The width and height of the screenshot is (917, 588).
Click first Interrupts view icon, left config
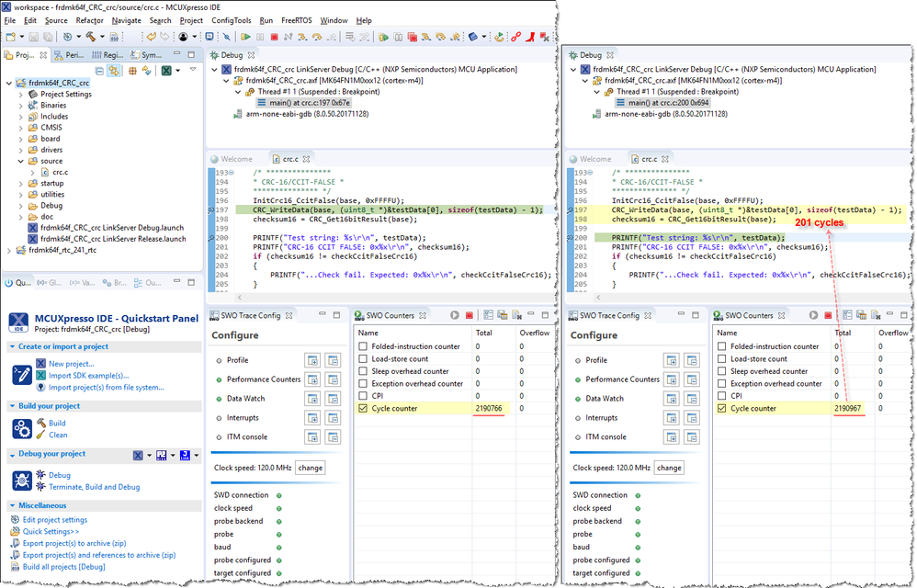313,418
